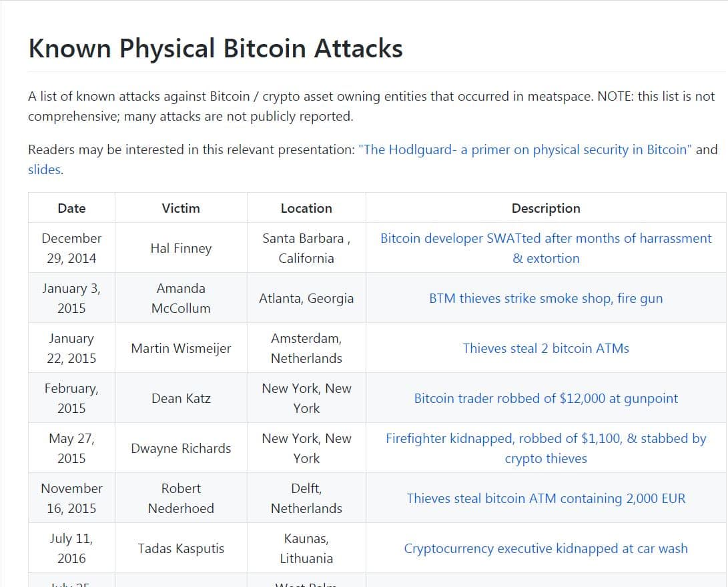This screenshot has height=587, width=728.
Task: Click the Description column header
Action: [x=546, y=208]
